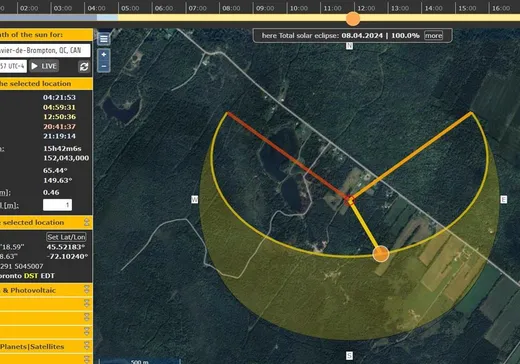Zoom out with the minus button
Screen dimensions: 520x364
(104, 66)
